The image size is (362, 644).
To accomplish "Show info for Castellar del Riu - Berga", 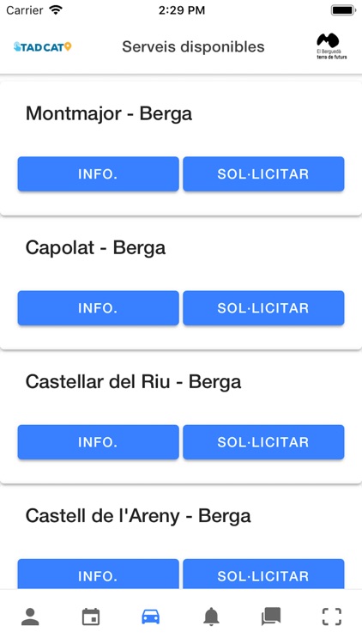I will (98, 442).
